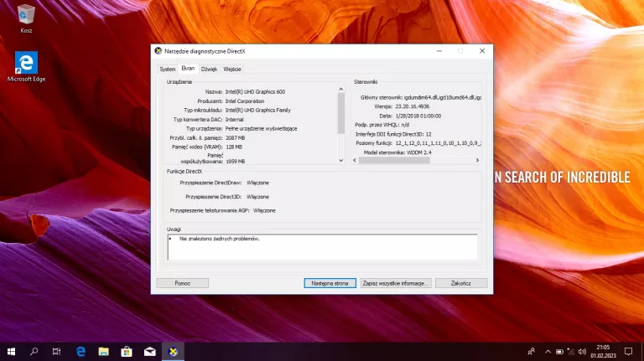Select driver date 1/28/2018
The image size is (644, 361).
pos(418,116)
